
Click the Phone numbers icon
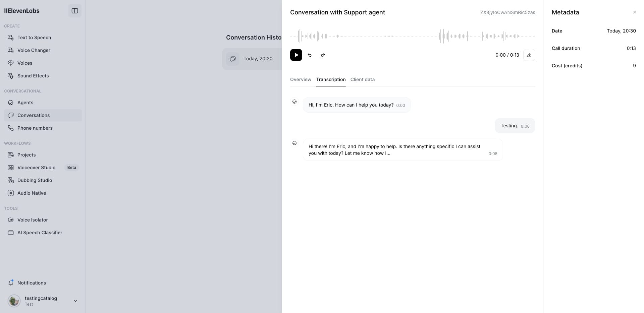pos(11,128)
